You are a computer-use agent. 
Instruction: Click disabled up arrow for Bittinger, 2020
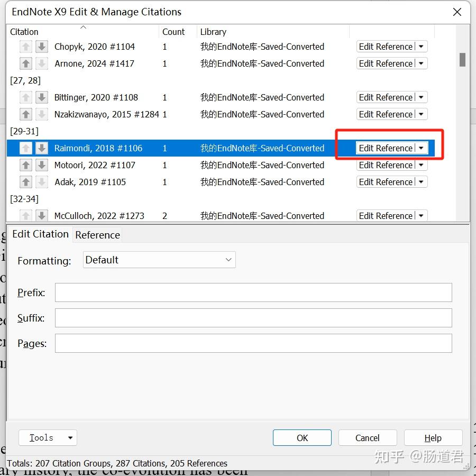coord(26,97)
